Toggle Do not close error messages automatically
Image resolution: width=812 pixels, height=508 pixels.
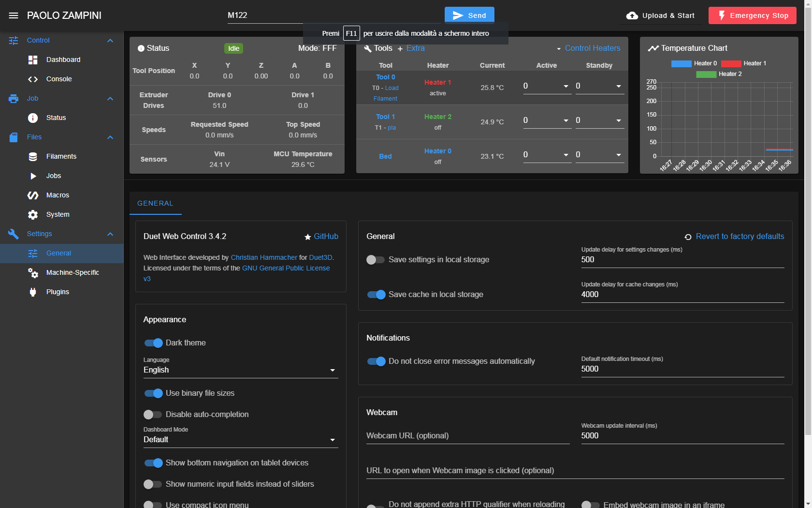tap(376, 361)
